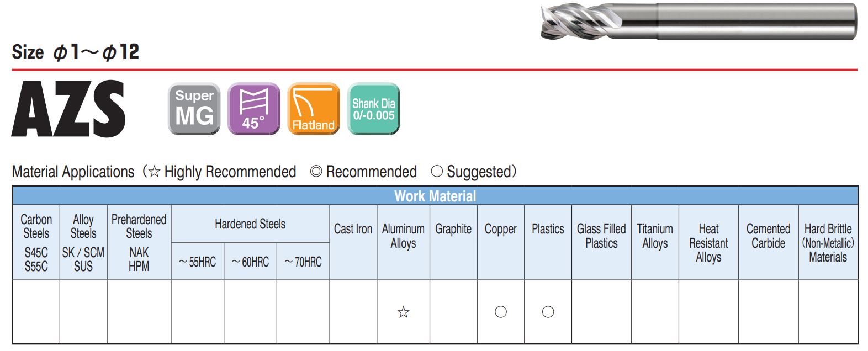Click the Highly Recommended star legend symbol

pyautogui.click(x=154, y=172)
